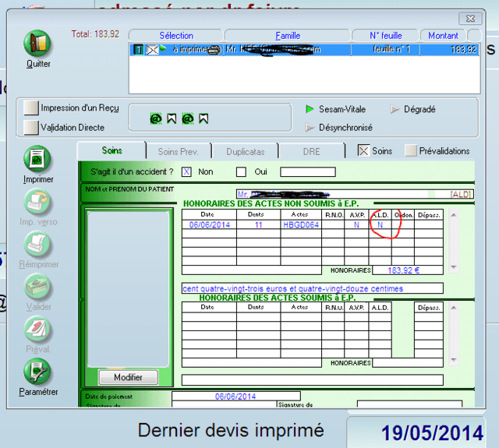Toggle the Prévalidations checkbox
Screen dimensions: 499x448
click(x=411, y=151)
